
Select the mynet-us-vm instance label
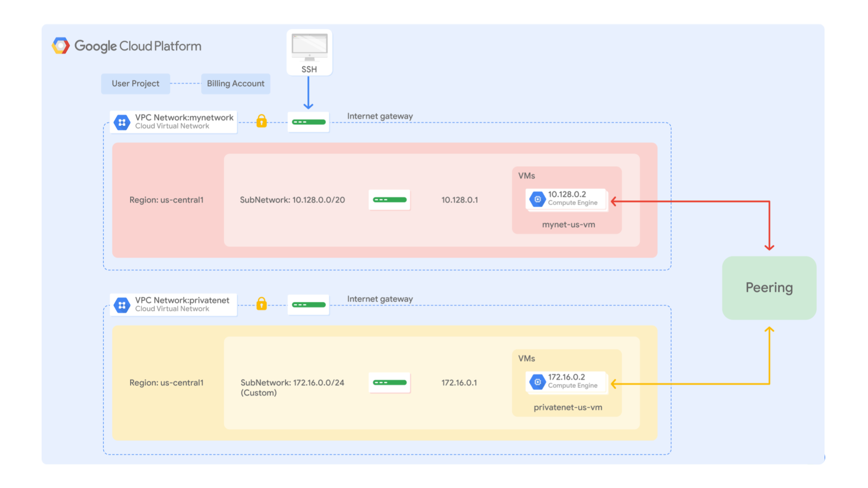(568, 224)
